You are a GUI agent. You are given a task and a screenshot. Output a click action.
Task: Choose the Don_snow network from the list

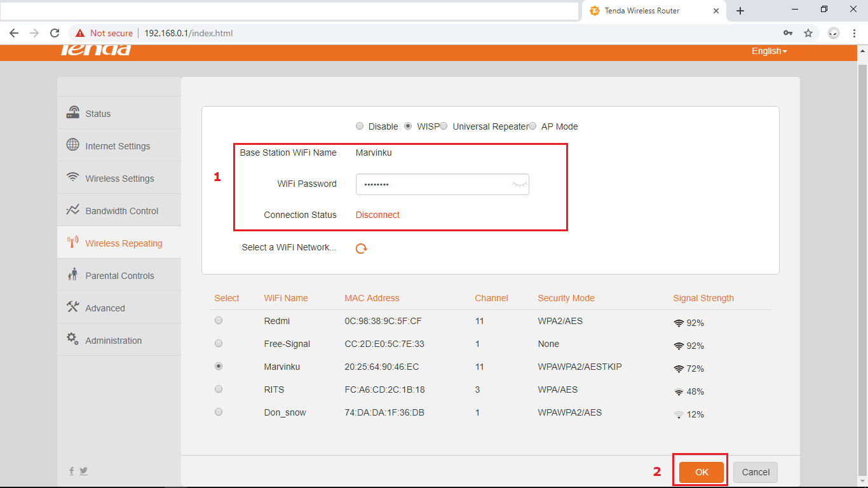219,412
